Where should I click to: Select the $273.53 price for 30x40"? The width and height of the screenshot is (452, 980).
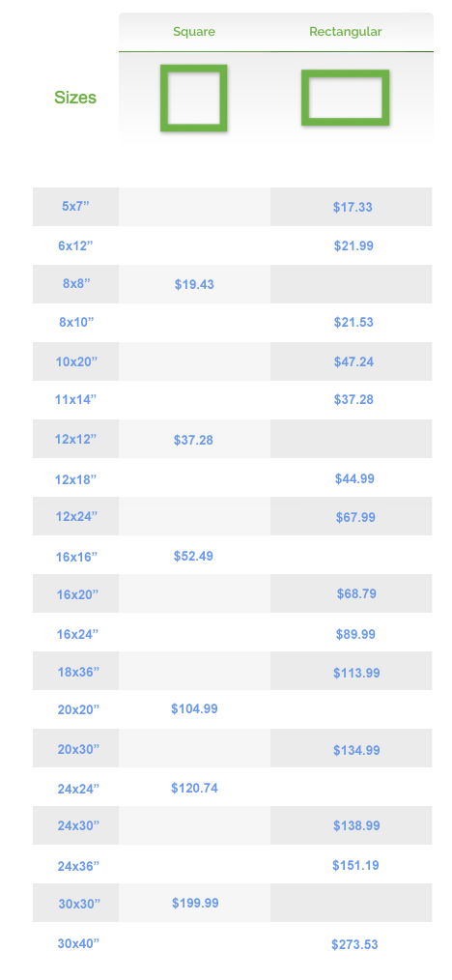354,944
